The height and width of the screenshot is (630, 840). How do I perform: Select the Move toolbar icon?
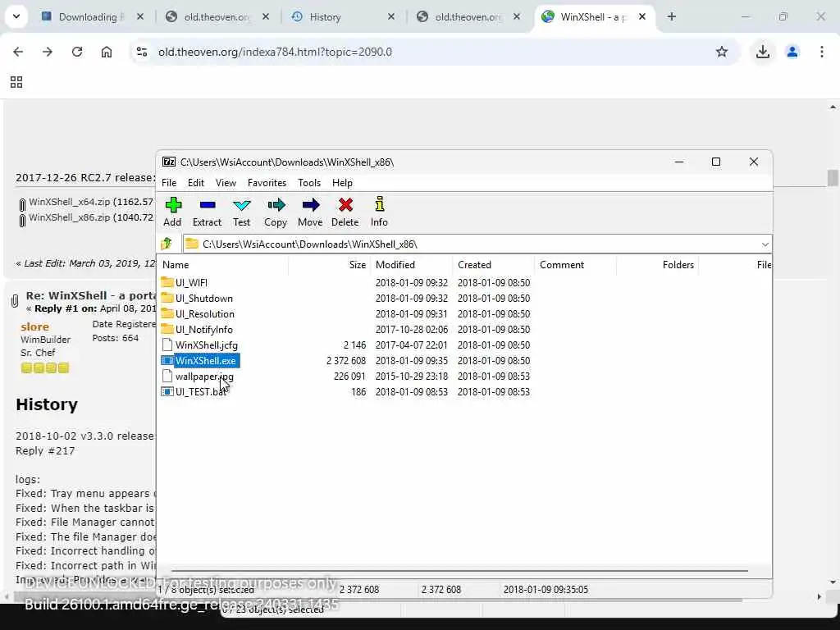click(310, 212)
